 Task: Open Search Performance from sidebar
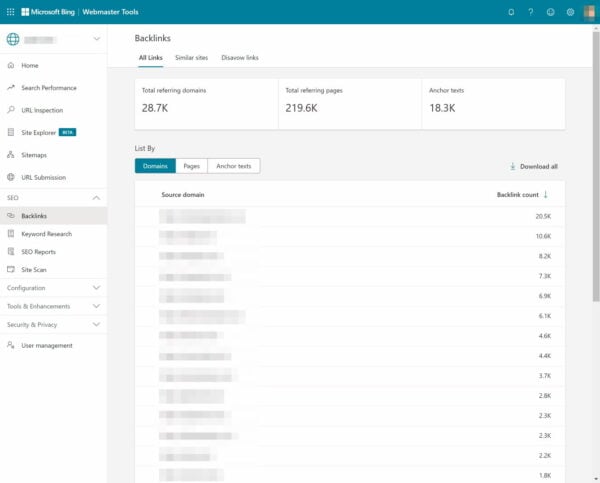(x=48, y=88)
